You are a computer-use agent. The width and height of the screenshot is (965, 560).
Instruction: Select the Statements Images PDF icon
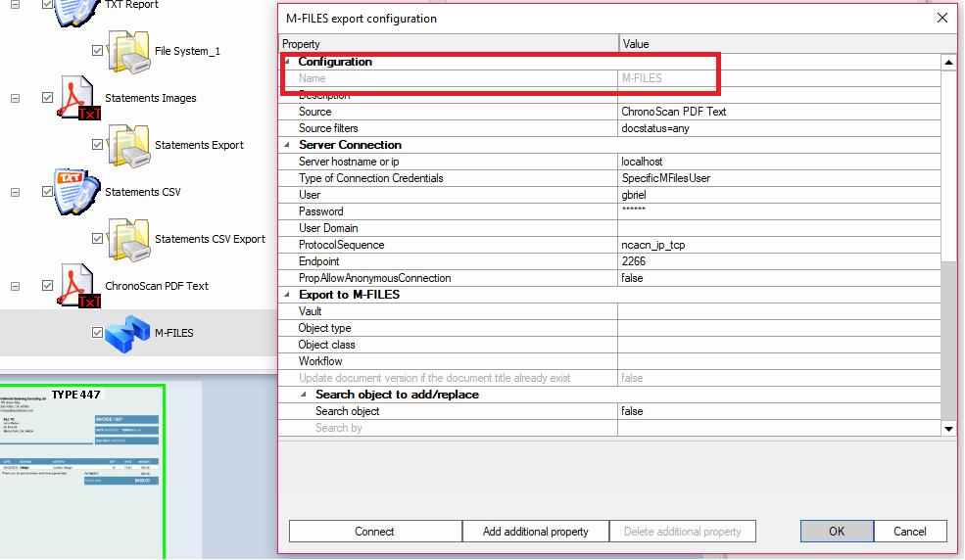[78, 98]
